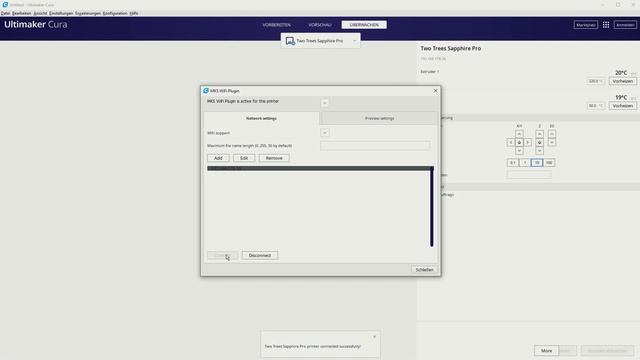Screen dimensions: 640x360
Task: Click the bed temperature reading 19°C
Action: [621, 97]
